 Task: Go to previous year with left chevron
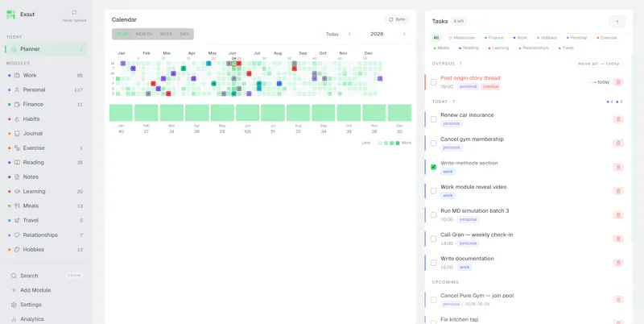349,34
